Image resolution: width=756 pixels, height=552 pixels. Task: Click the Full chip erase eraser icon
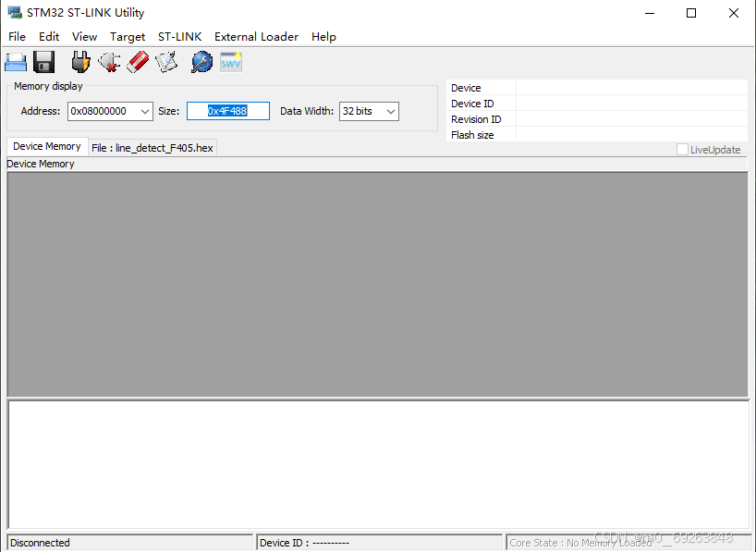(x=138, y=62)
